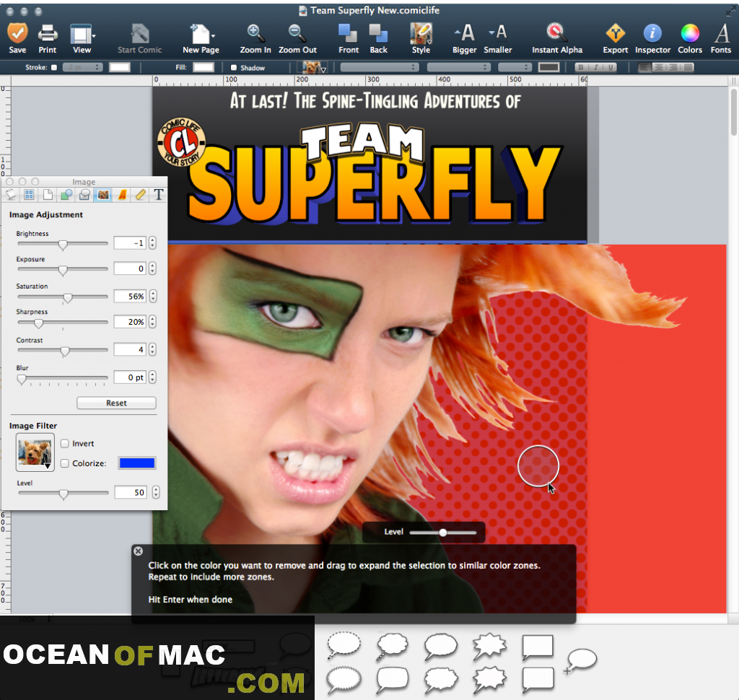739x700 pixels.
Task: Open the Image Filter thumbnail dropdown
Action: (x=35, y=452)
